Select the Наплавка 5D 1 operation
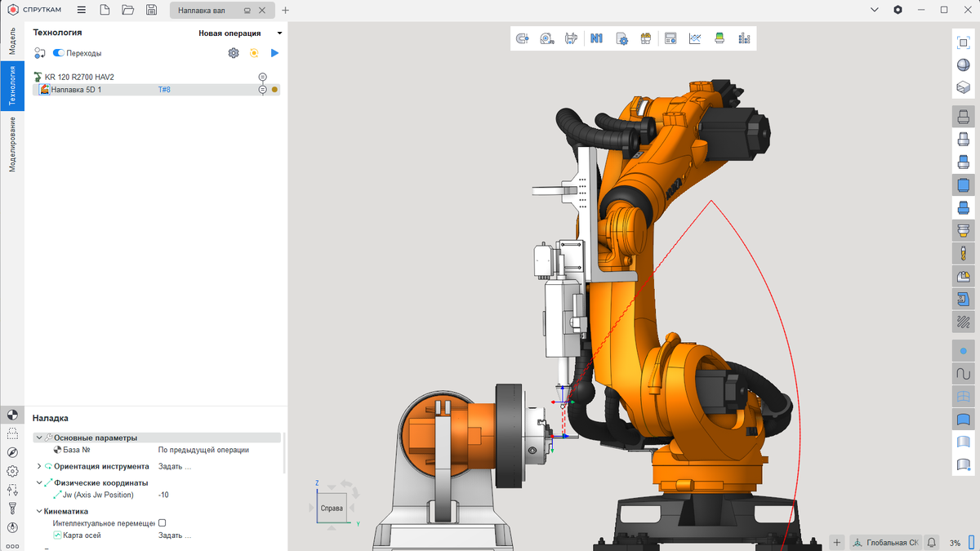 tap(76, 90)
